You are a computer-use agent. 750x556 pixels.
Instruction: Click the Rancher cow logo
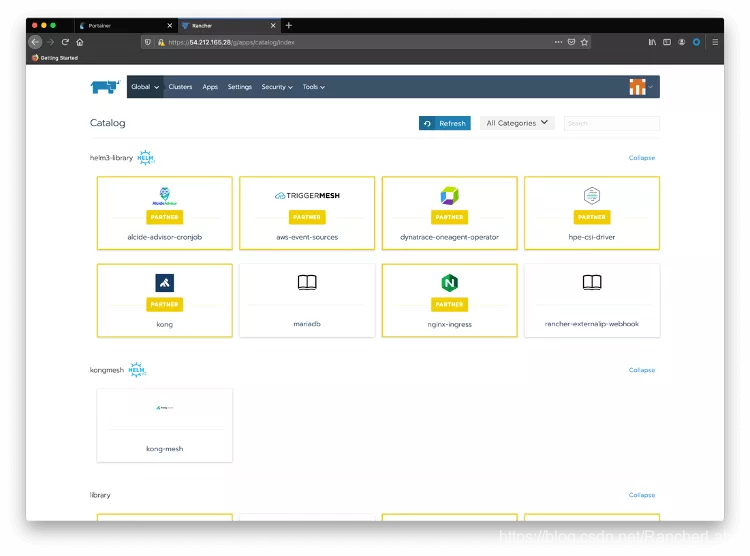[105, 87]
